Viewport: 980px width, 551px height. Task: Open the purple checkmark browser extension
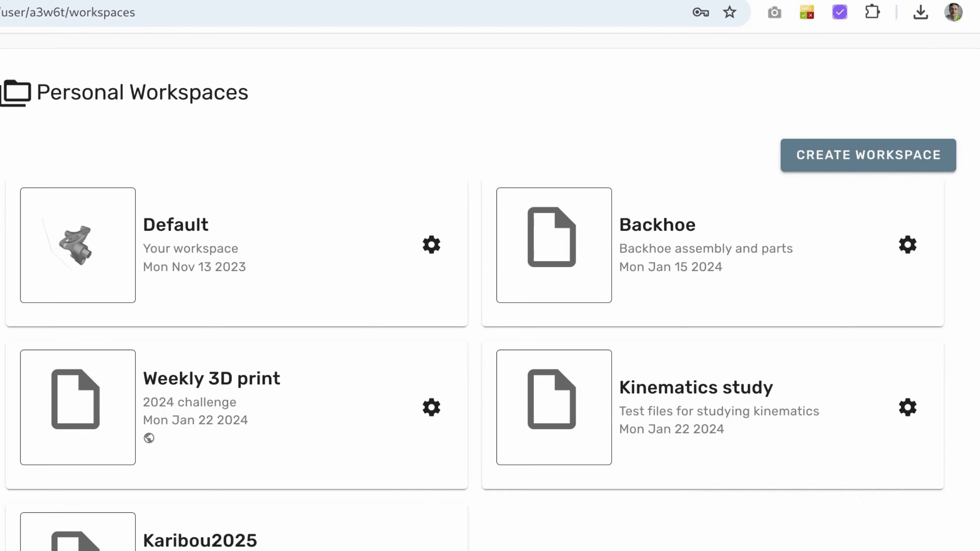tap(839, 12)
